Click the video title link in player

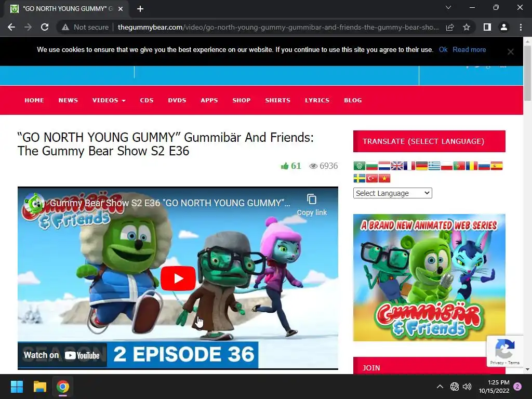coord(170,203)
